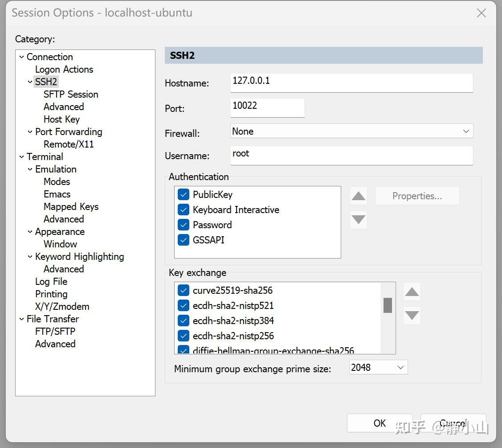This screenshot has width=502, height=448.
Task: Open the Firewall dropdown
Action: pyautogui.click(x=351, y=131)
